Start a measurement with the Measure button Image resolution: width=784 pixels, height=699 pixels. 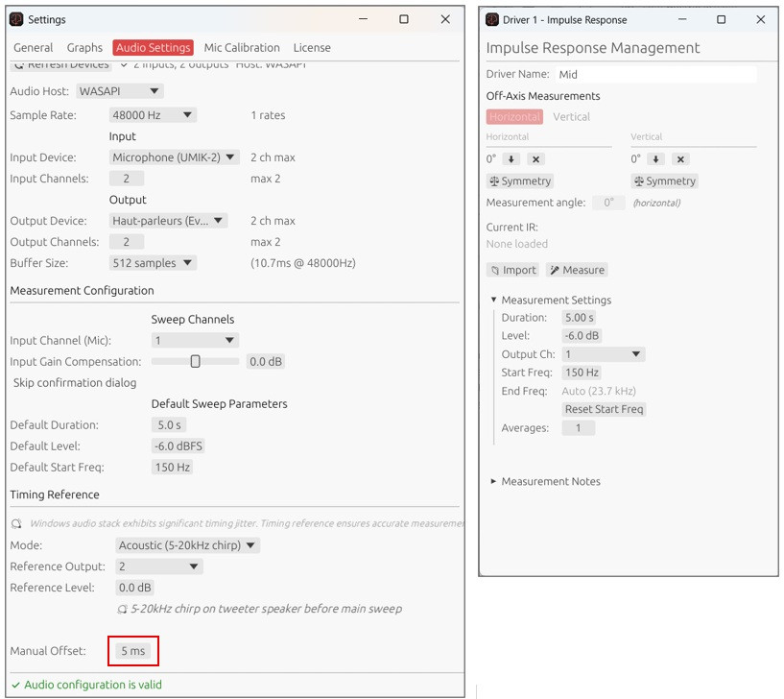(577, 270)
